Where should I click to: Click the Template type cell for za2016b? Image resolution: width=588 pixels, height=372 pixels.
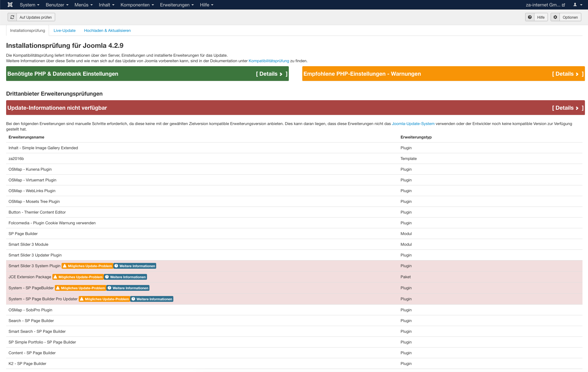(409, 158)
